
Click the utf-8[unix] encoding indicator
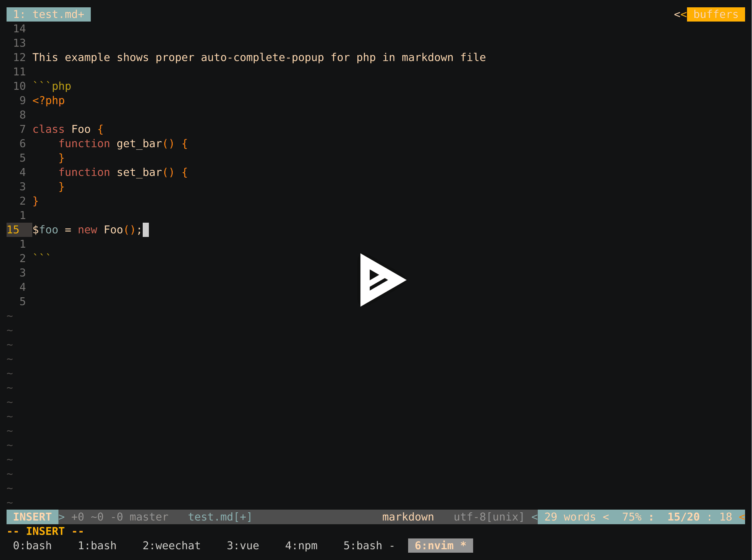[x=489, y=517]
